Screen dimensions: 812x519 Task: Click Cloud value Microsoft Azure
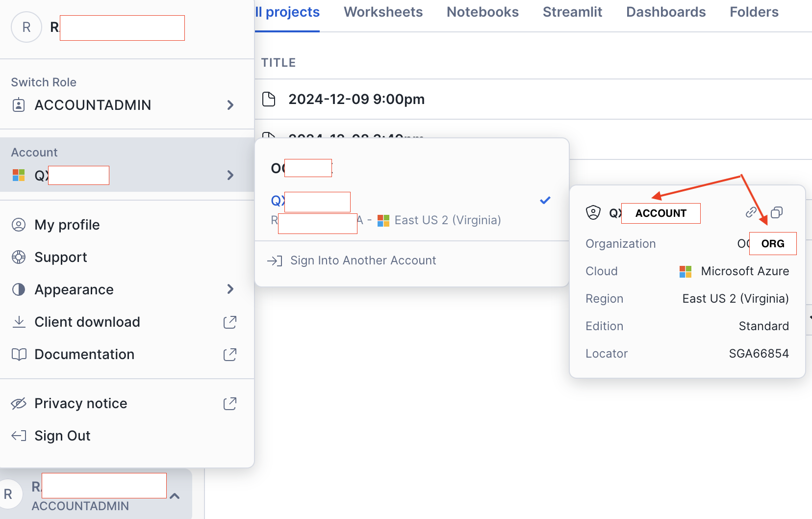tap(745, 271)
